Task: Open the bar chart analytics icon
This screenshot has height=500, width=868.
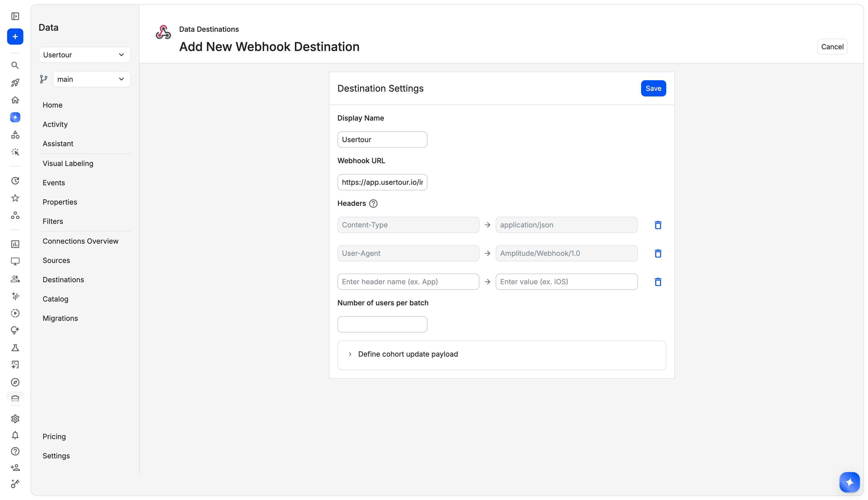Action: 15,244
